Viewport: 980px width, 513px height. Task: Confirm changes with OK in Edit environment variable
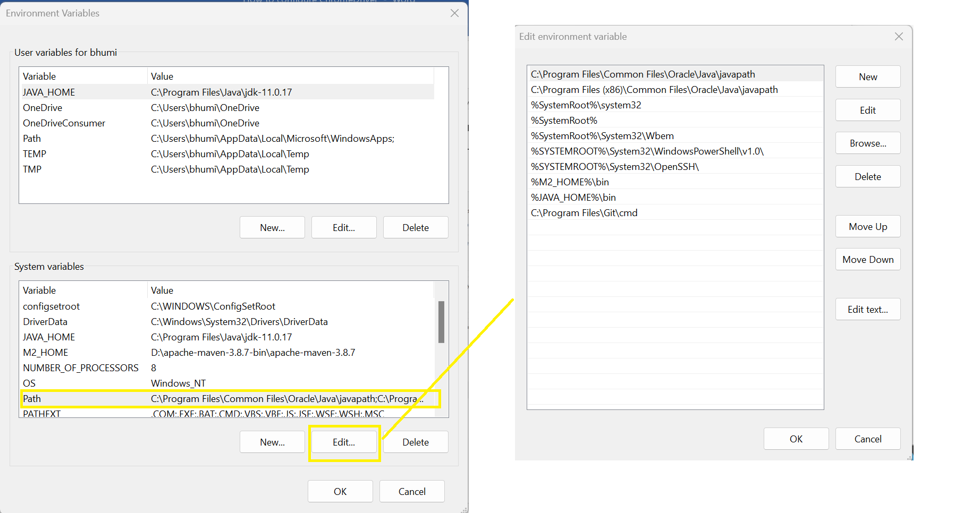(x=796, y=439)
